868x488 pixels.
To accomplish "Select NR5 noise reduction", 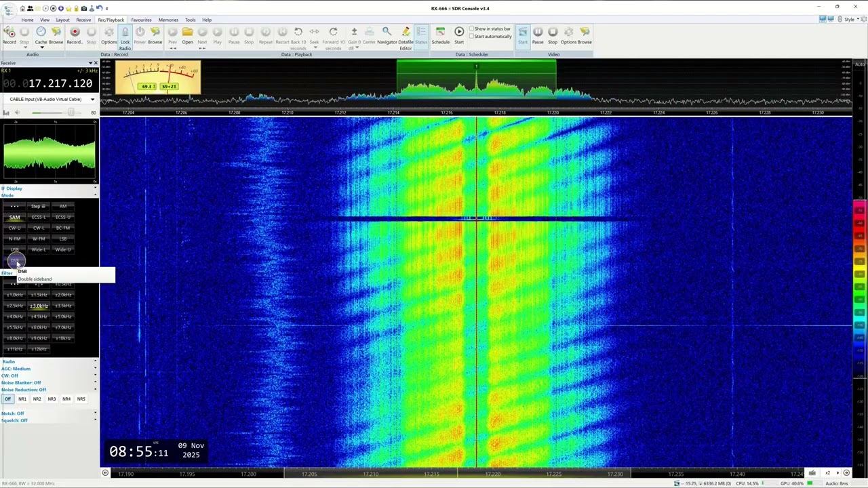I will [x=81, y=399].
